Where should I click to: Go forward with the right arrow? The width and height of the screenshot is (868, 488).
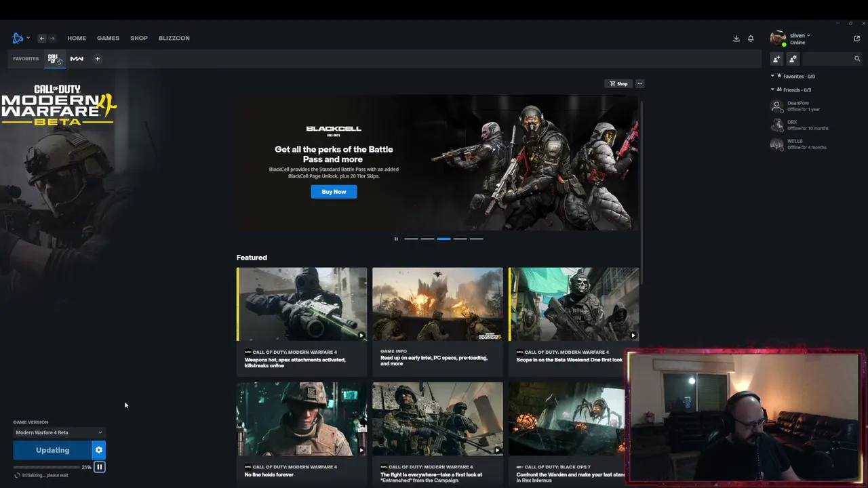[52, 38]
